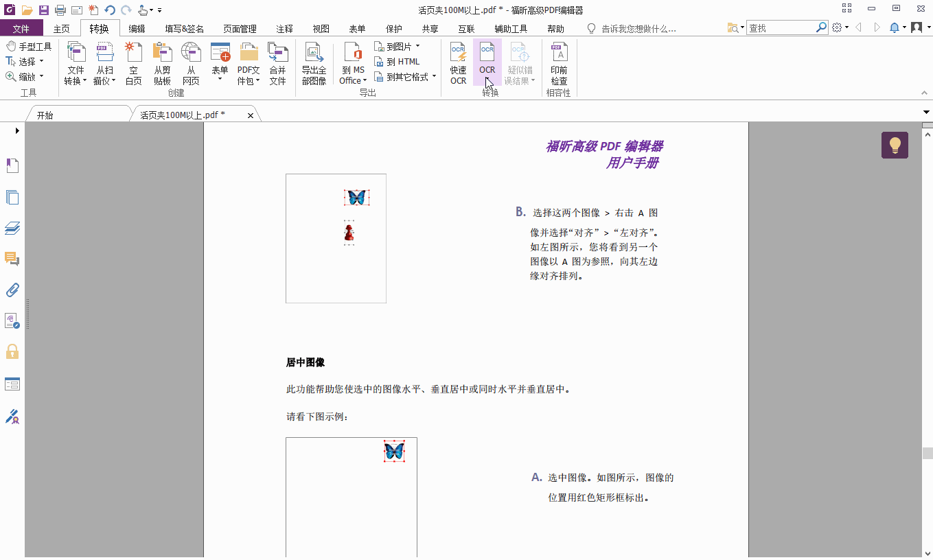Click 导出全部图像 to export images
The height and width of the screenshot is (560, 933).
pyautogui.click(x=314, y=62)
